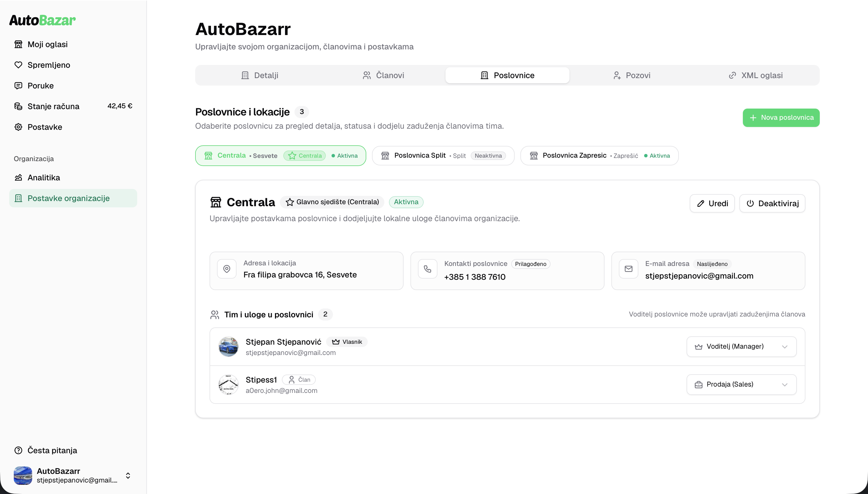Image resolution: width=868 pixels, height=494 pixels.
Task: Click the Stanje računa coins icon
Action: click(x=18, y=107)
